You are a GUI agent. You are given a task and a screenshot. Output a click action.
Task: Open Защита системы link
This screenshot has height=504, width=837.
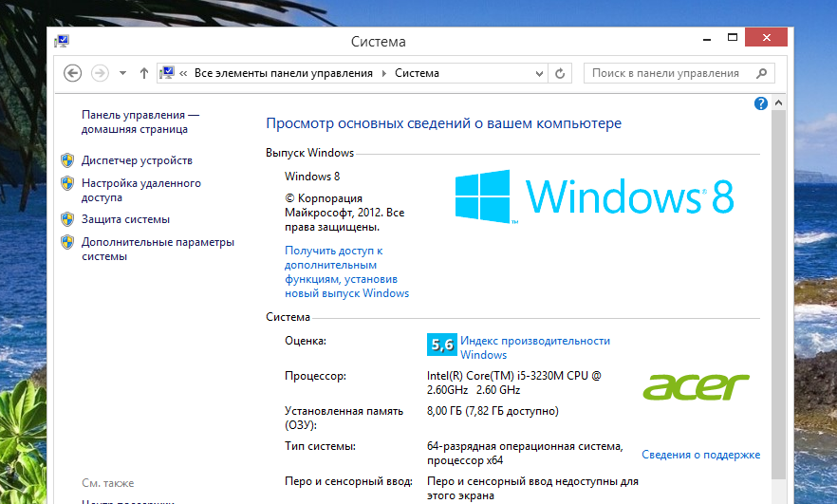coord(125,219)
